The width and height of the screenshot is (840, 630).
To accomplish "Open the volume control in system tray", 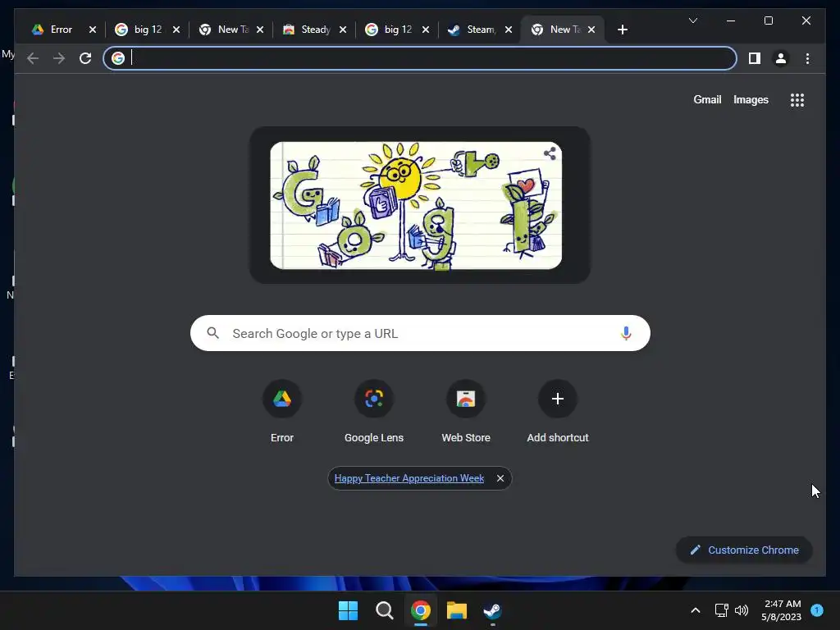I will (x=742, y=610).
